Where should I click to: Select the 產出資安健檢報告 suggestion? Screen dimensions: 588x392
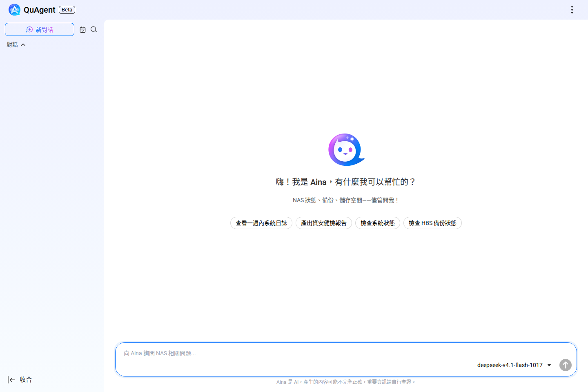click(324, 223)
